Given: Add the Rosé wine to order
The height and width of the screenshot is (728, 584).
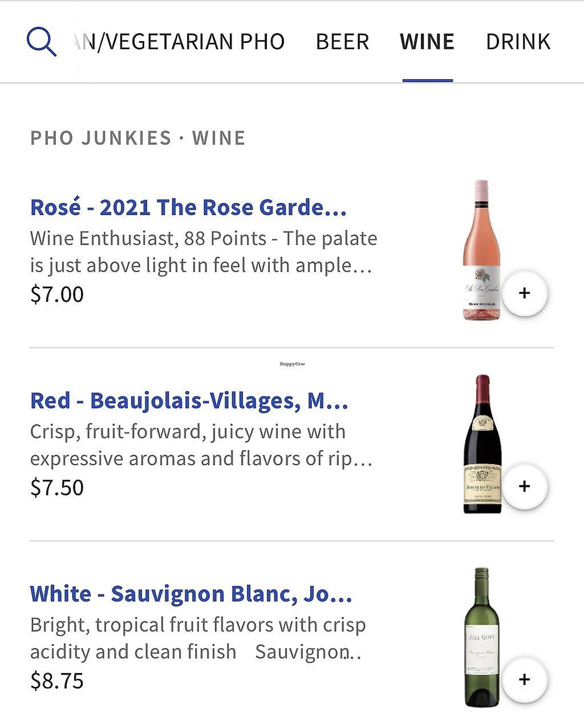Looking at the screenshot, I should click(x=524, y=293).
